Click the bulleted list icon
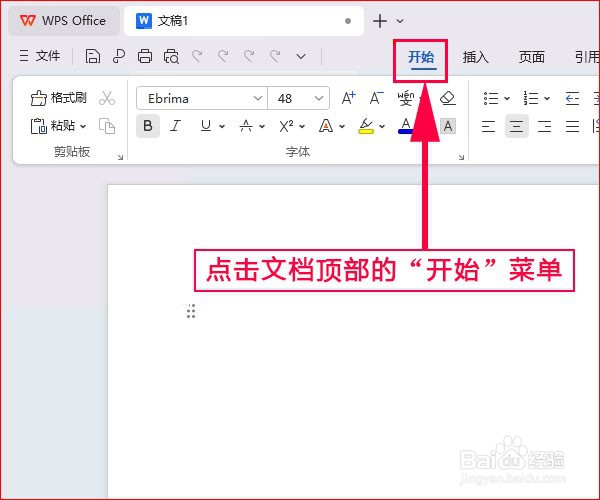600x500 pixels. [491, 98]
